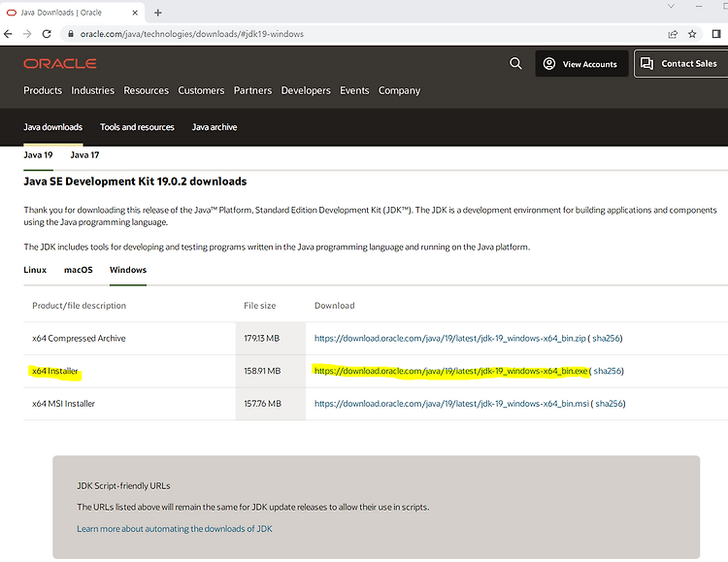Click the JDK Script-friendly URLs heading

point(123,486)
